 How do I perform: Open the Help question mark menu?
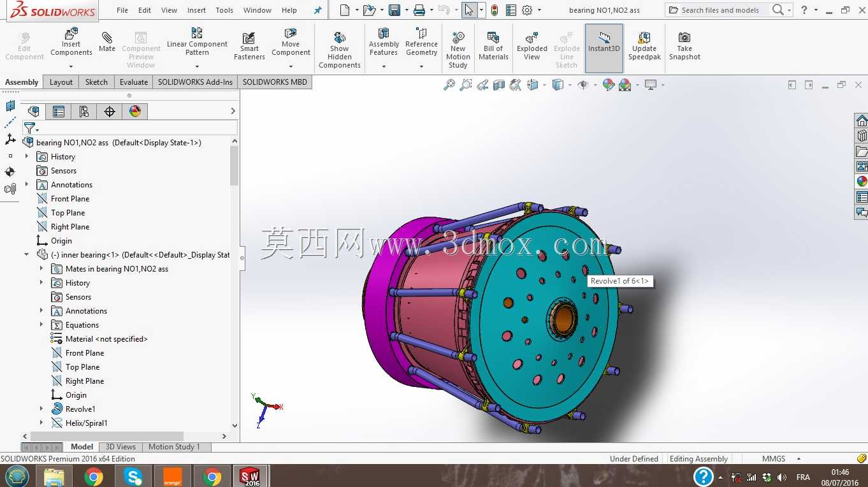pyautogui.click(x=804, y=10)
